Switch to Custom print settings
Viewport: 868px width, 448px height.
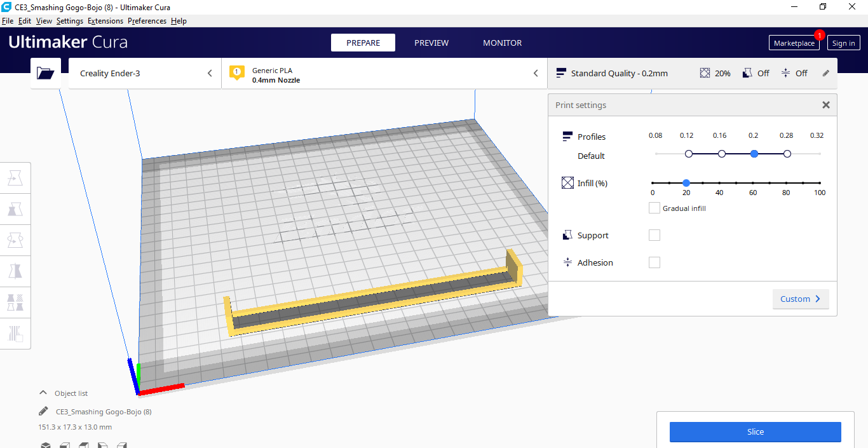801,299
